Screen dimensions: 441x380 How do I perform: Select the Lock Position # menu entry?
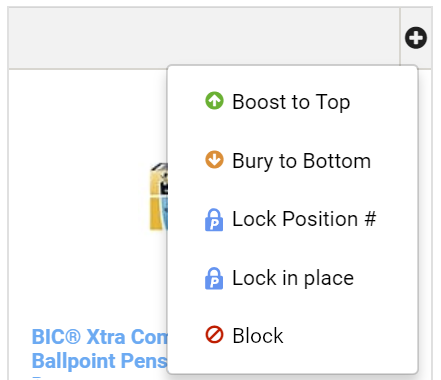(293, 219)
